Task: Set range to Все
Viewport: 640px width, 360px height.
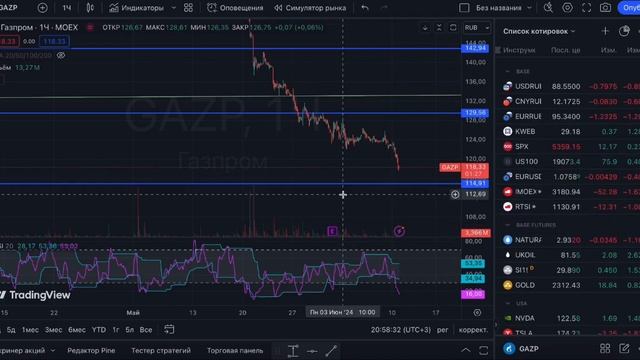Action: [x=146, y=330]
